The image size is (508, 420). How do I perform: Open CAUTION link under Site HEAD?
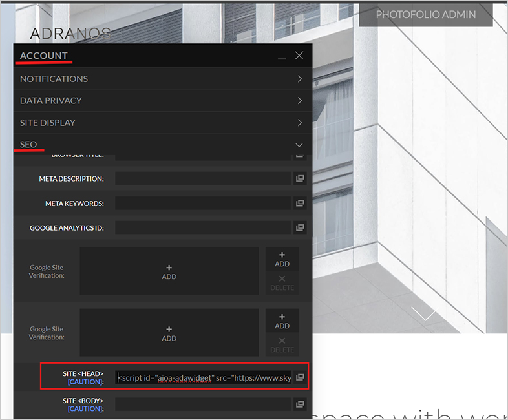85,382
